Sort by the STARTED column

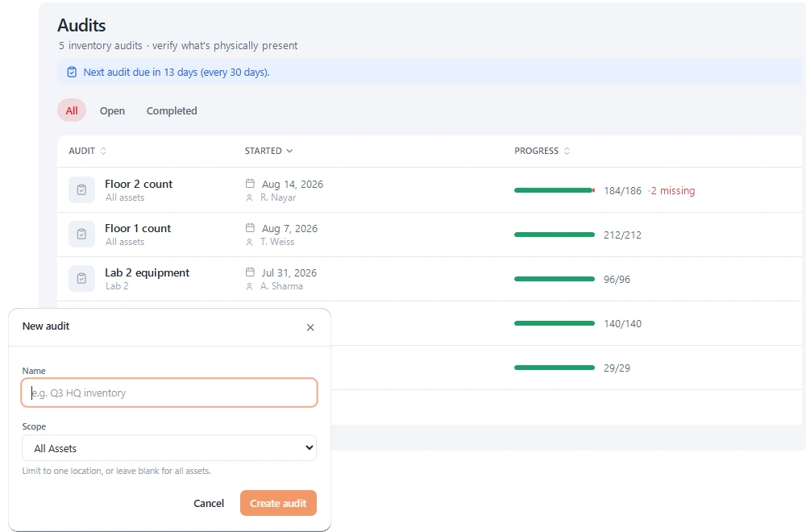[269, 151]
